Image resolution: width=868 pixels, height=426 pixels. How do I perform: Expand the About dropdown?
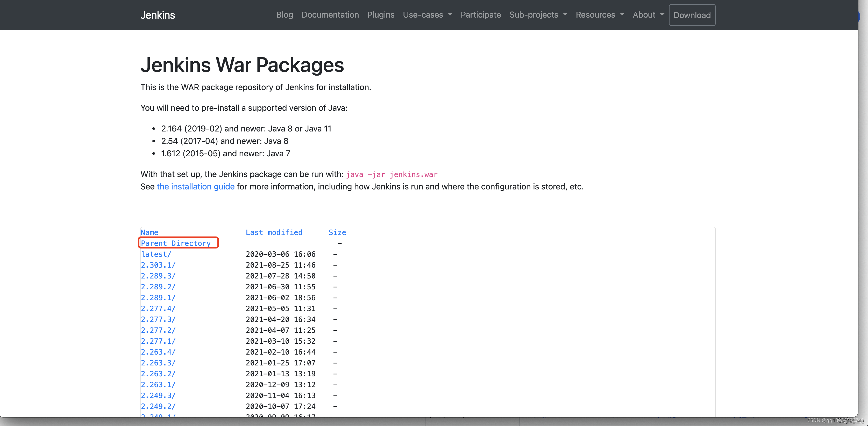(648, 15)
